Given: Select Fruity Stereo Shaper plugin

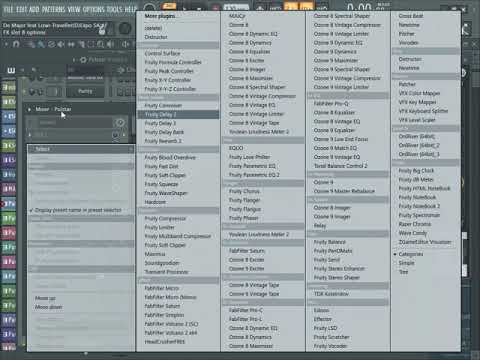Looking at the screenshot, I should point(337,277).
